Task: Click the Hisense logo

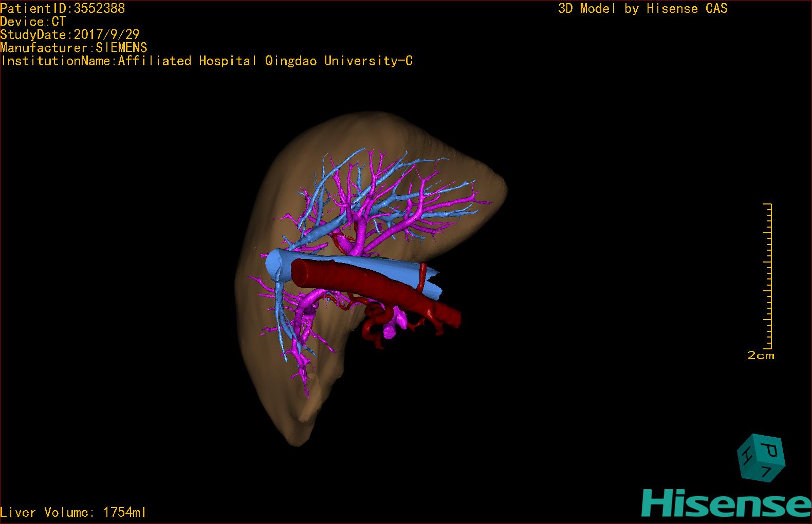Action: click(x=727, y=503)
